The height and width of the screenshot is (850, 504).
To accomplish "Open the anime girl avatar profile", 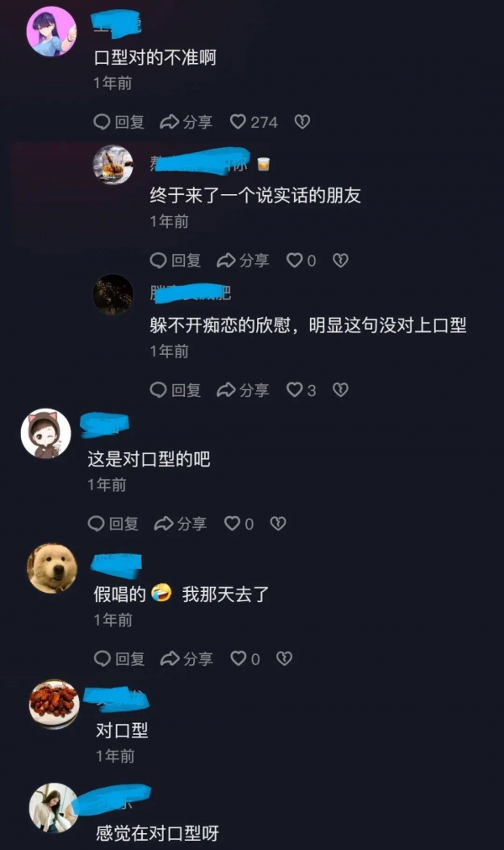I will click(x=52, y=31).
